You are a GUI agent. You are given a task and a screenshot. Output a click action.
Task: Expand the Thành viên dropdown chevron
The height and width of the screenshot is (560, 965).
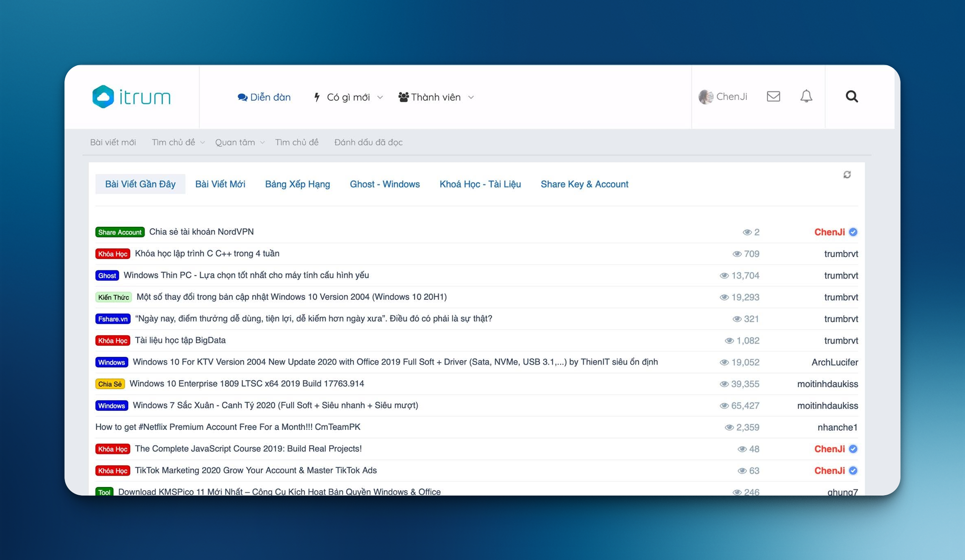[x=471, y=97]
